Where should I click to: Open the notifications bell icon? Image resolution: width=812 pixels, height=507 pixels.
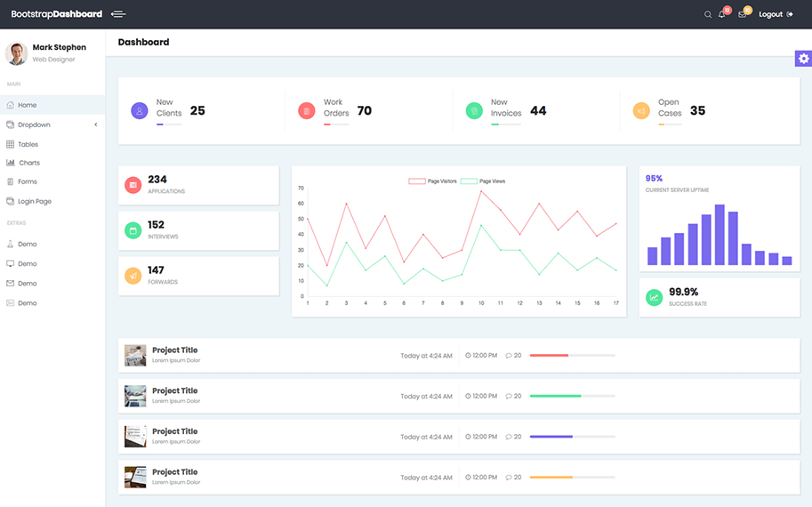722,14
